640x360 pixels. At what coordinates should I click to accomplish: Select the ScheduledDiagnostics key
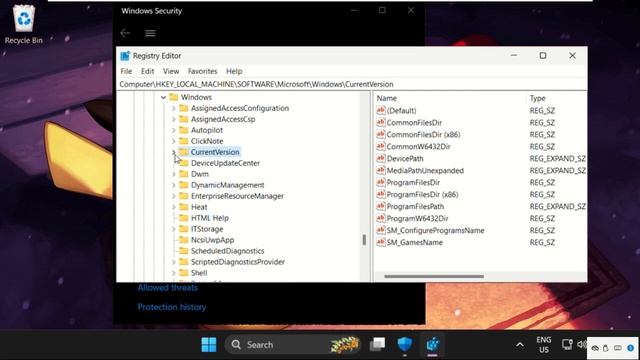(227, 251)
